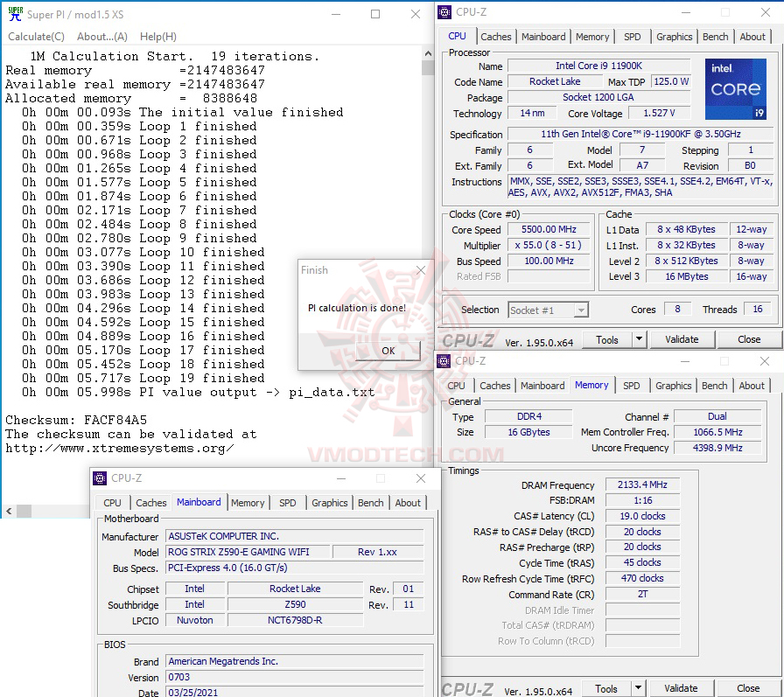The height and width of the screenshot is (697, 784).
Task: Click the 2133.4 MHz DRAM frequency value
Action: [642, 484]
